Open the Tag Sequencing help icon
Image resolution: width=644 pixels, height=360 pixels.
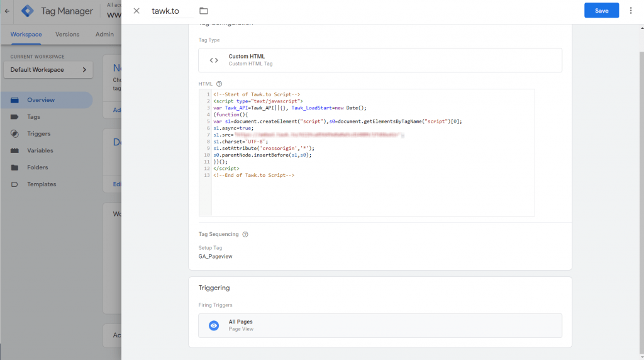[245, 234]
